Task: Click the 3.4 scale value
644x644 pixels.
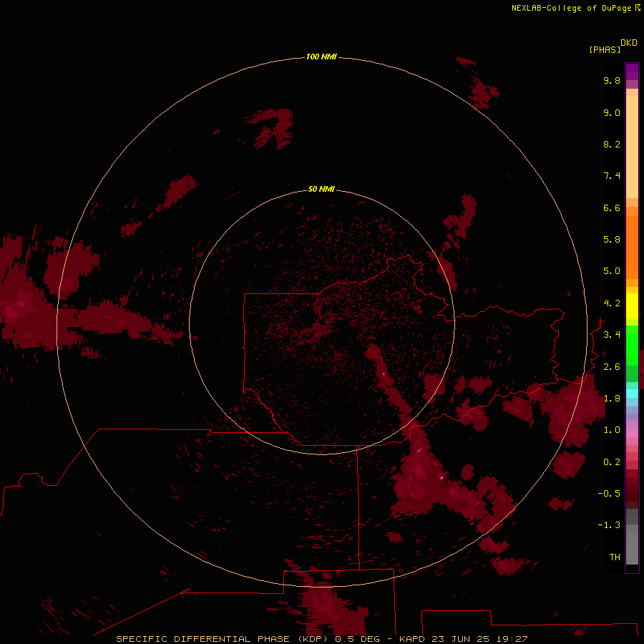Action: [x=612, y=335]
